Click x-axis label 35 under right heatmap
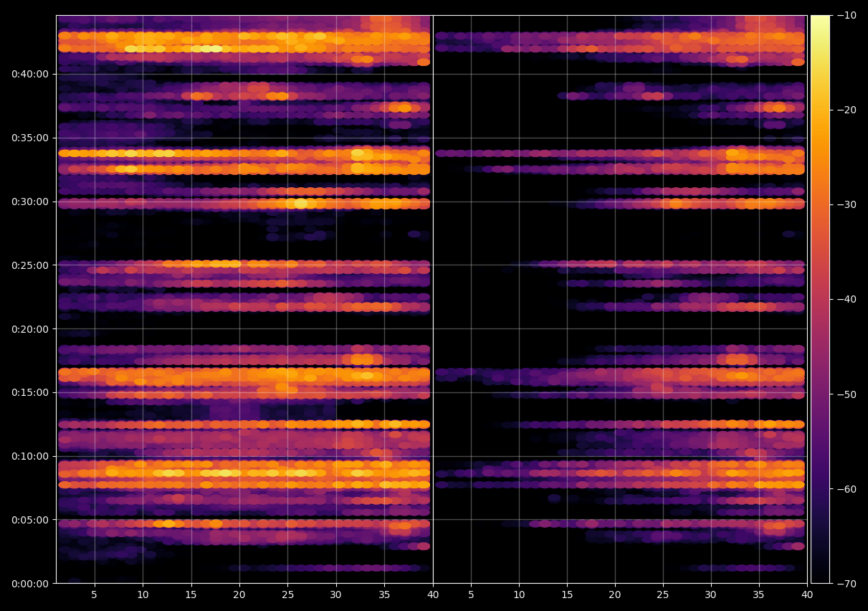 (x=759, y=595)
